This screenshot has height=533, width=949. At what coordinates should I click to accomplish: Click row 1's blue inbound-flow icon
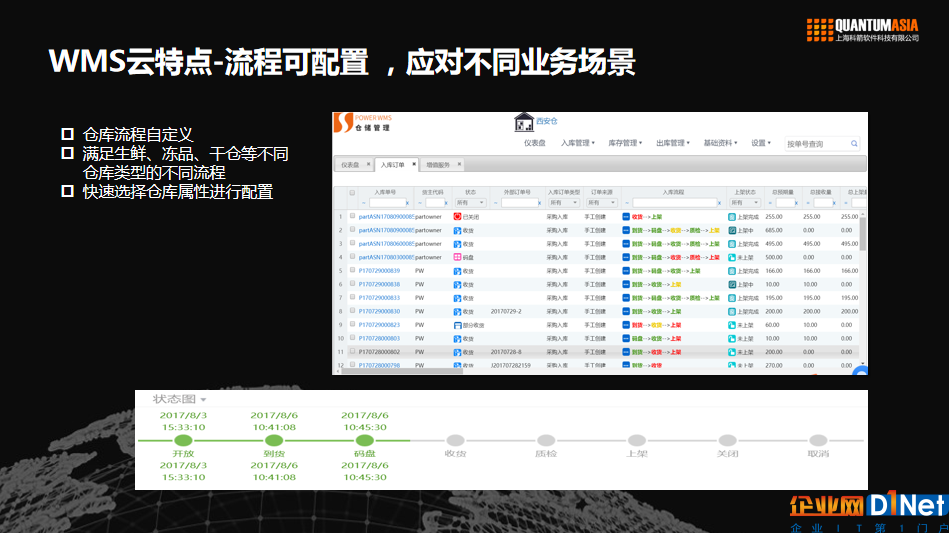tap(626, 217)
